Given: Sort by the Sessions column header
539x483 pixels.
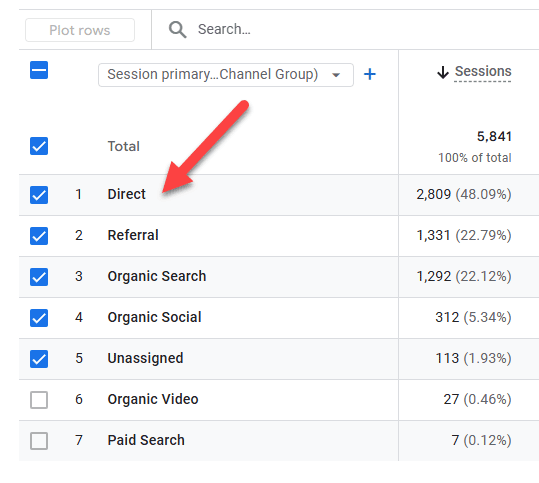Looking at the screenshot, I should (483, 72).
